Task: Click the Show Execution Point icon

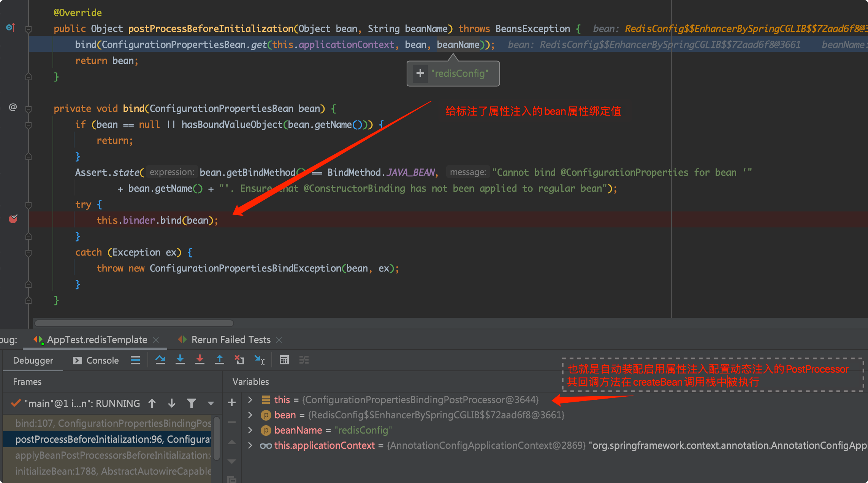Action: coord(135,360)
